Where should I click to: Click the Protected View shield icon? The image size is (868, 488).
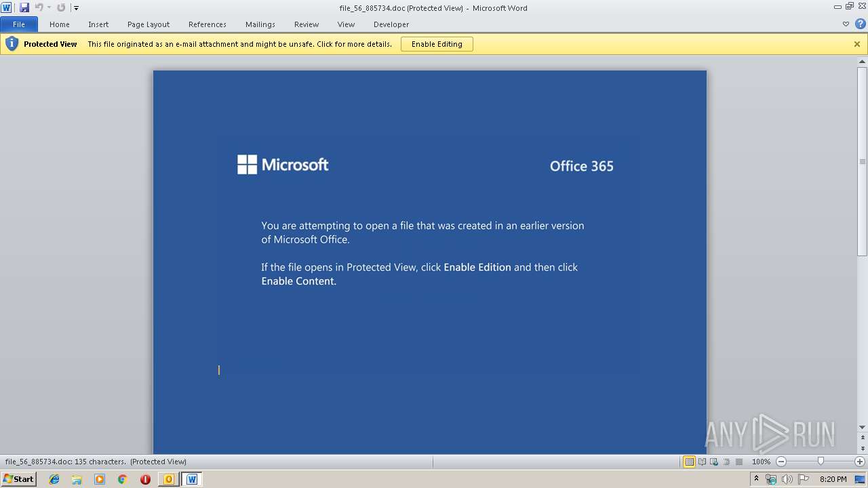(12, 44)
